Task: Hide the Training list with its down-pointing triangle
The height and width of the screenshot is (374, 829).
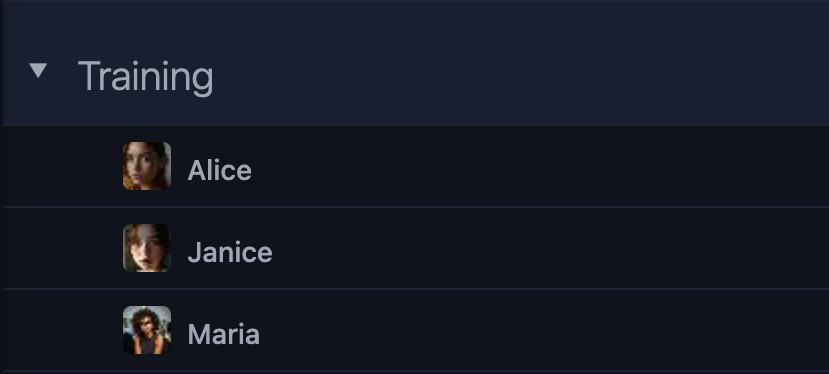Action: 38,70
